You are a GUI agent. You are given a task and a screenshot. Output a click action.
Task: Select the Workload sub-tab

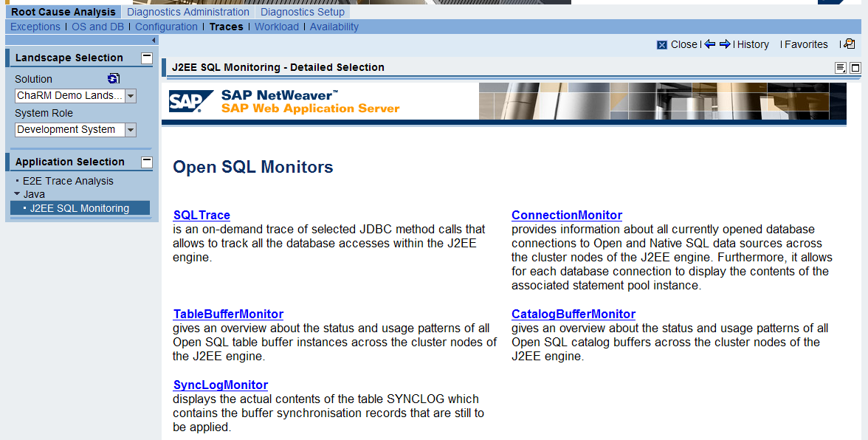[x=277, y=27]
